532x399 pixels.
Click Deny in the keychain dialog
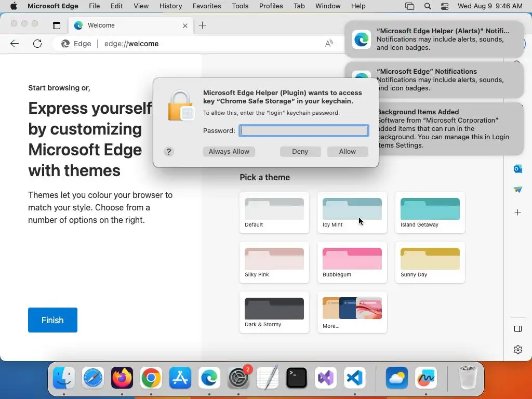pyautogui.click(x=300, y=152)
